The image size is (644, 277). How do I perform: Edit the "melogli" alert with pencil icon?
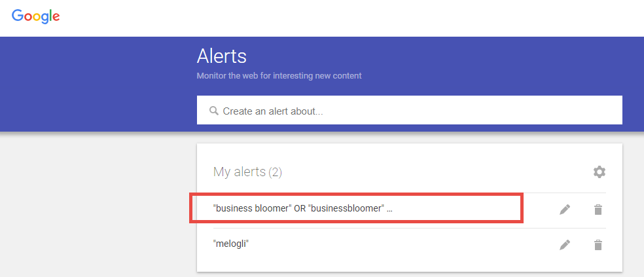coord(565,246)
